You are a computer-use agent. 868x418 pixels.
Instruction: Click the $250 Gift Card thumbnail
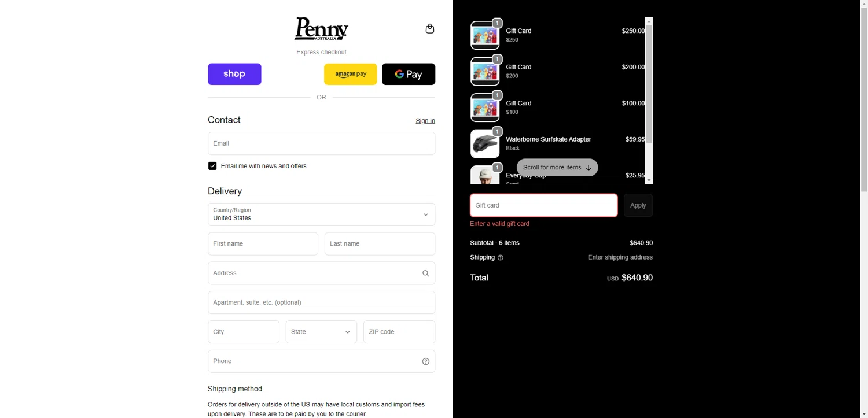(x=485, y=35)
